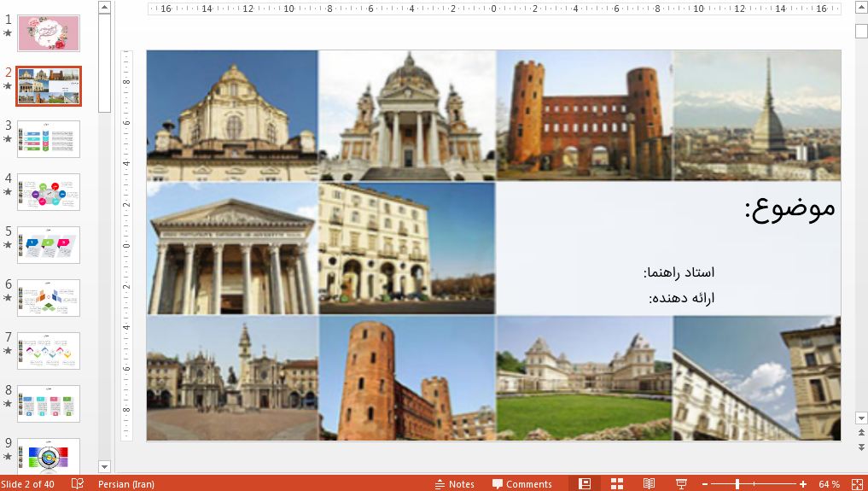
Task: Go to next slide using double-arrow button
Action: click(861, 447)
